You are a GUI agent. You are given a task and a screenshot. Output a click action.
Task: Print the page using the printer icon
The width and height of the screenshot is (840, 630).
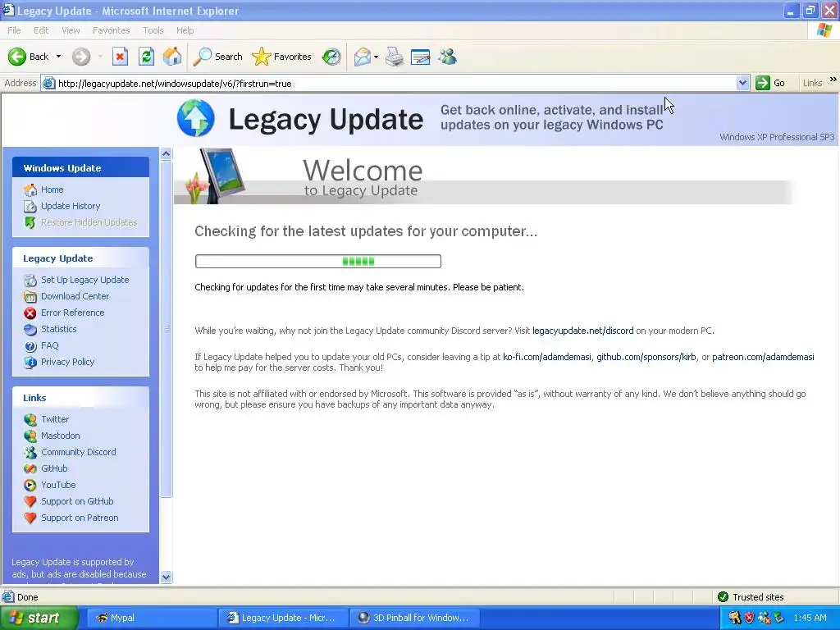pyautogui.click(x=395, y=57)
